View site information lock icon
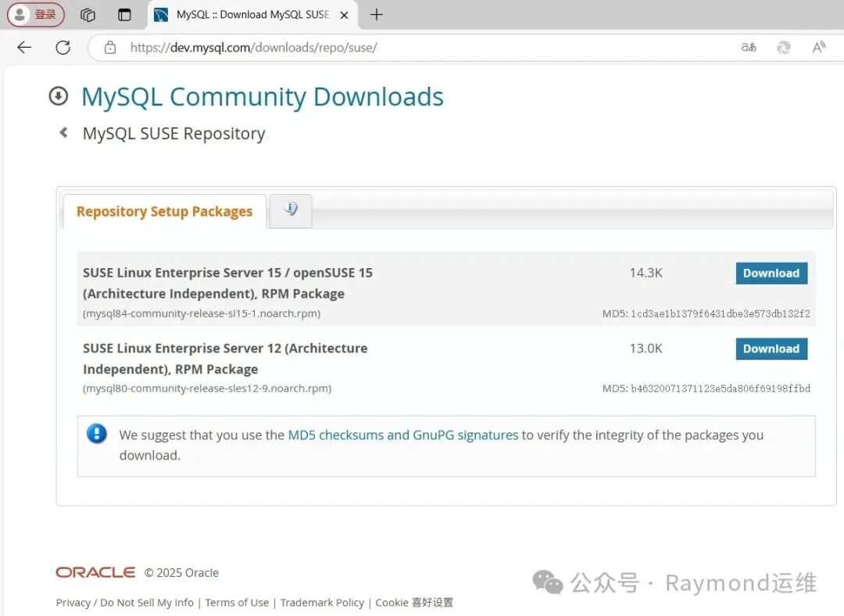Image resolution: width=844 pixels, height=616 pixels. [x=110, y=48]
